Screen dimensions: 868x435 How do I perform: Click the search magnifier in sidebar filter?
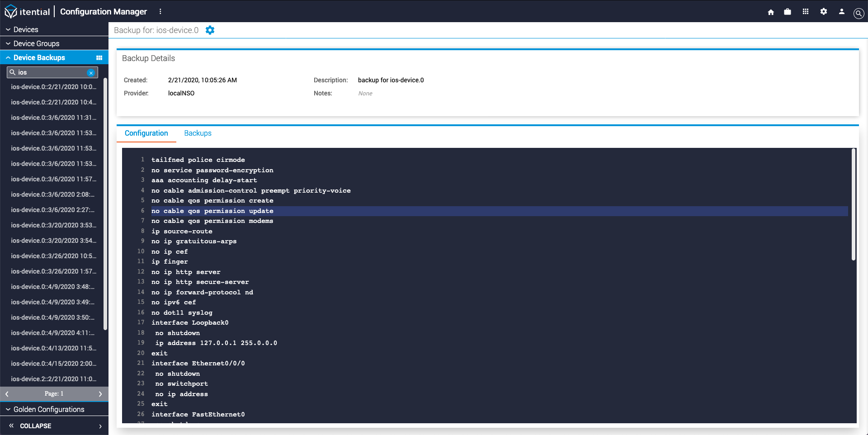click(x=13, y=72)
